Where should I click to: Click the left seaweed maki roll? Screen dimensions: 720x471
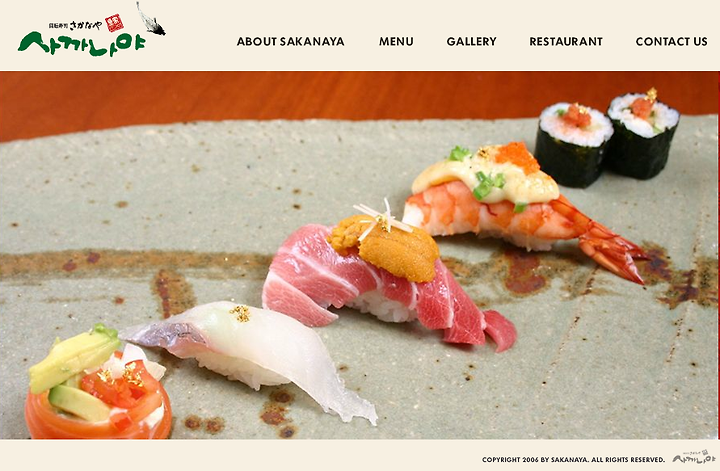click(x=573, y=145)
